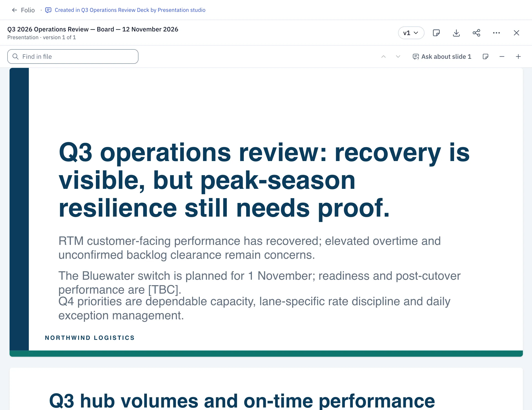Select the Q3 hub volumes slide
Viewport: 532px width, 410px height.
[266, 389]
